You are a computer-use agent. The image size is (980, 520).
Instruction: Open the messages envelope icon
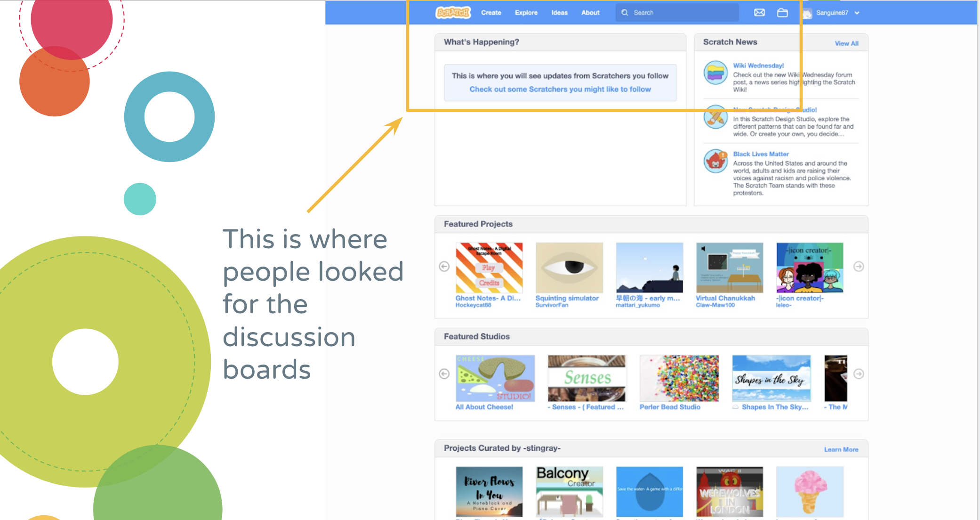[759, 13]
